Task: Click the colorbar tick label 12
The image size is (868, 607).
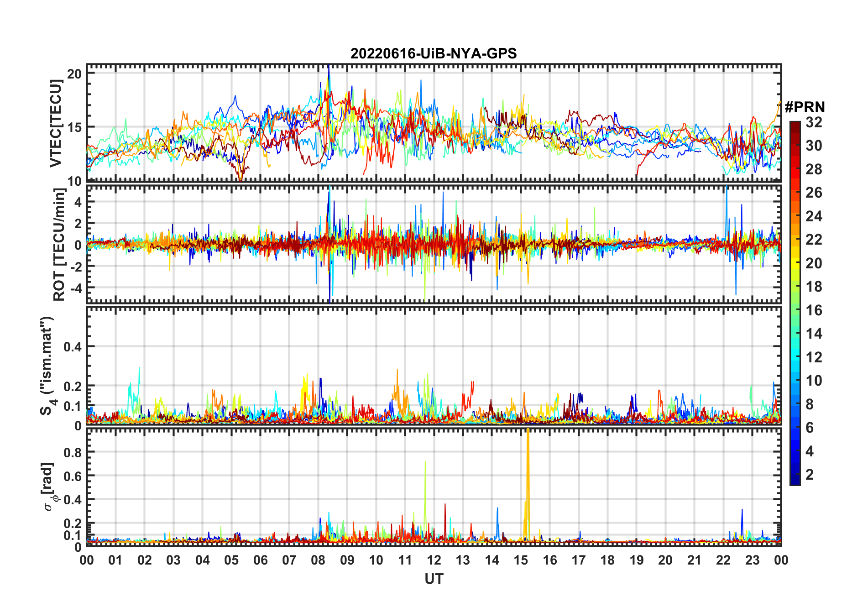Action: [814, 357]
